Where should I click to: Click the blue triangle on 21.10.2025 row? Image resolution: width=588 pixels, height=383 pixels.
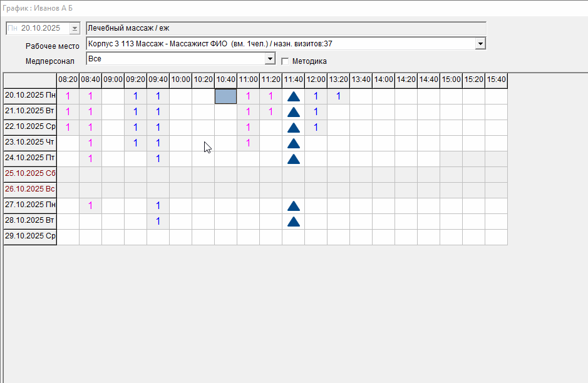coord(293,112)
